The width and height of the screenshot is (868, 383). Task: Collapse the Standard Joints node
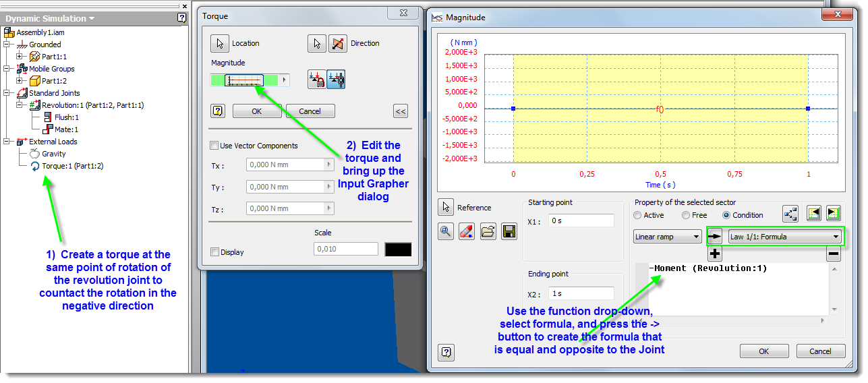[x=7, y=93]
